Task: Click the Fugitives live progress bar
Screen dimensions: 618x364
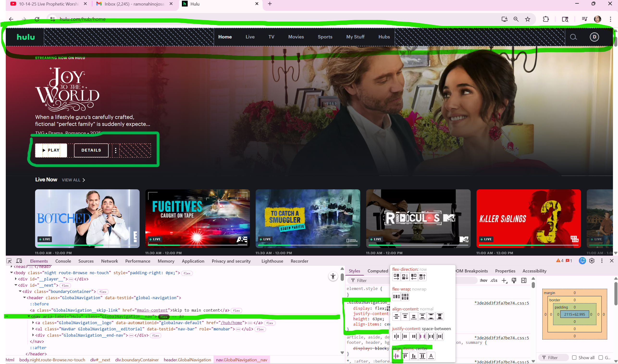Action: (198, 245)
